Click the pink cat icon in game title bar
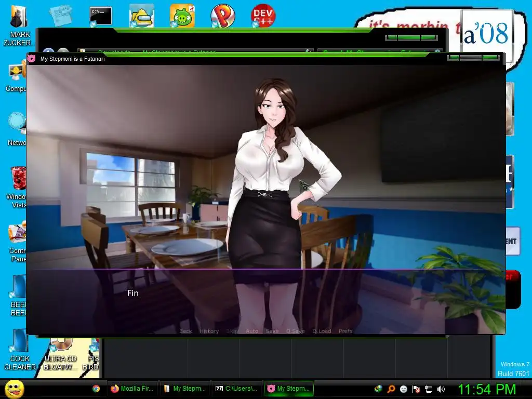 click(x=32, y=58)
